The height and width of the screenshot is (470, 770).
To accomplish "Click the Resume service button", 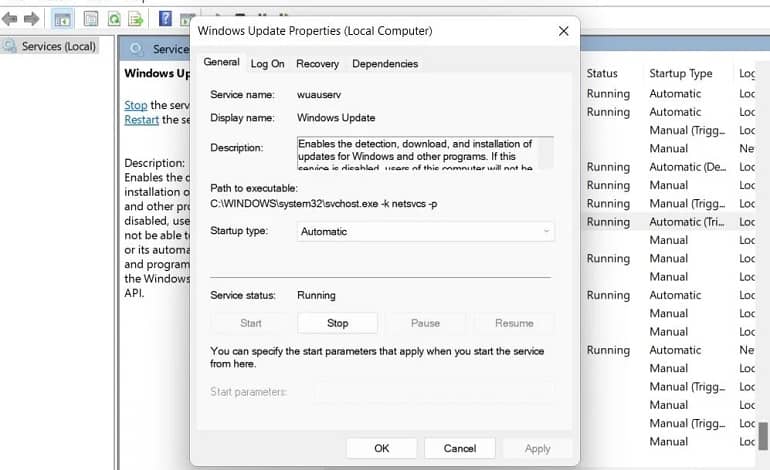I will click(x=514, y=323).
